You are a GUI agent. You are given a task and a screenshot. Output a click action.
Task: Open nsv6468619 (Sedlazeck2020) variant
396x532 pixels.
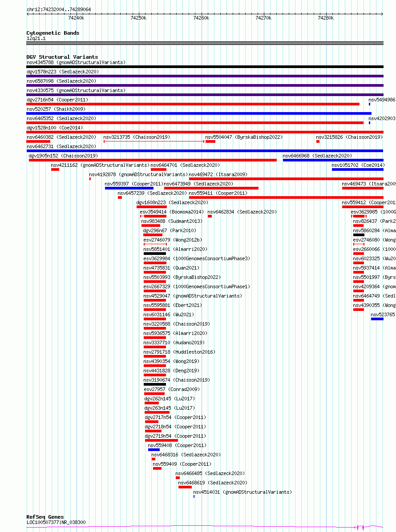pos(213,483)
